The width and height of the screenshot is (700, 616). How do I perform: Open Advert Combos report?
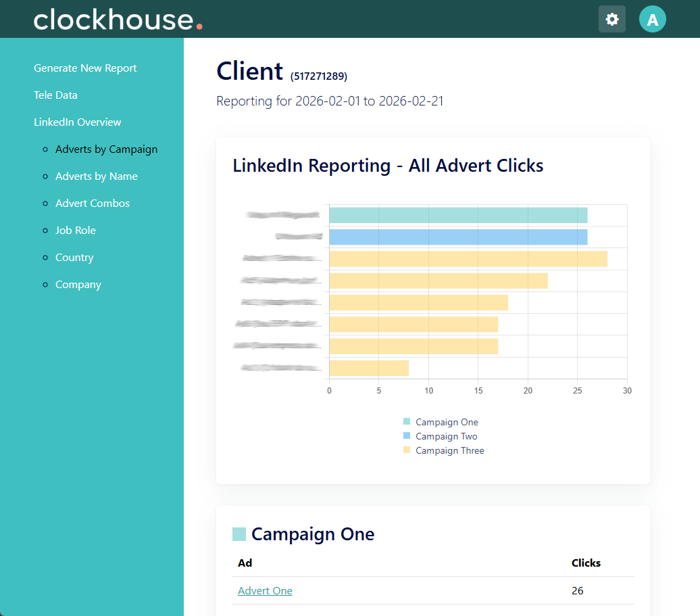[93, 204]
